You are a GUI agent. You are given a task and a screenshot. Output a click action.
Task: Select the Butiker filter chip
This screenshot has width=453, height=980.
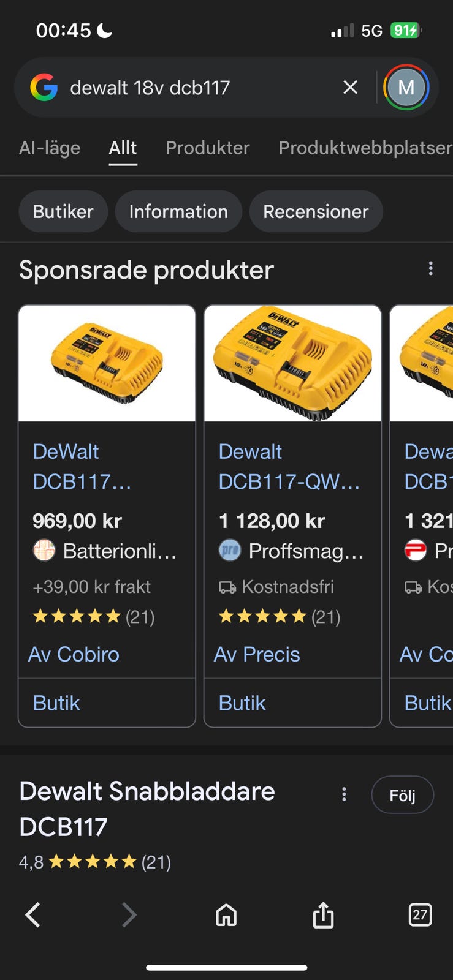point(63,211)
